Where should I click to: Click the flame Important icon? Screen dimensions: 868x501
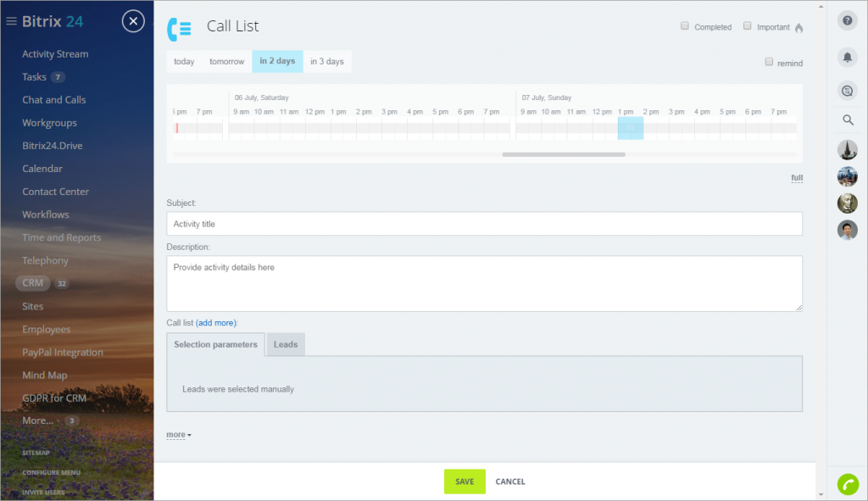798,27
